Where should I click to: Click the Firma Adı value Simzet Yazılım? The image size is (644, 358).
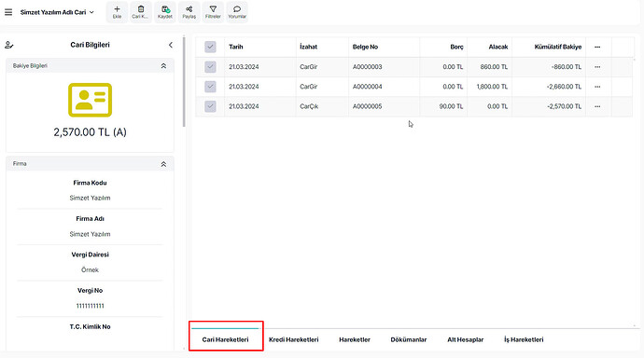pyautogui.click(x=90, y=234)
